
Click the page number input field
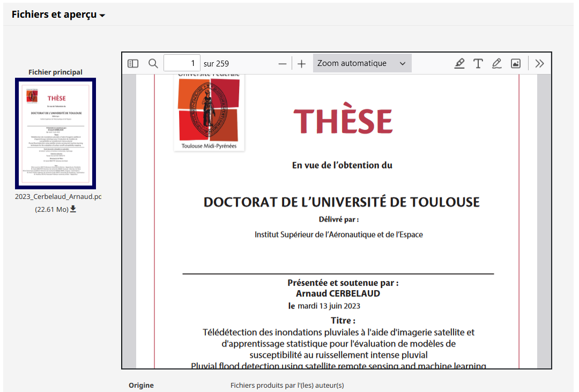(x=182, y=63)
